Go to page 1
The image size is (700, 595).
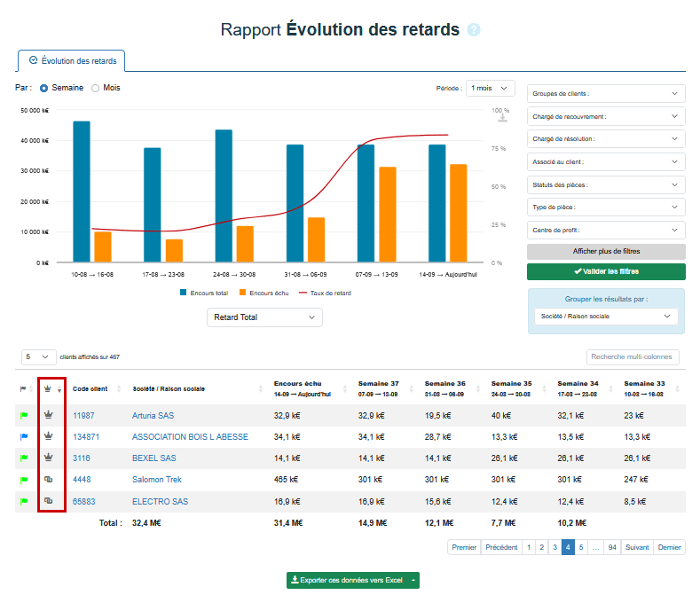(x=529, y=547)
